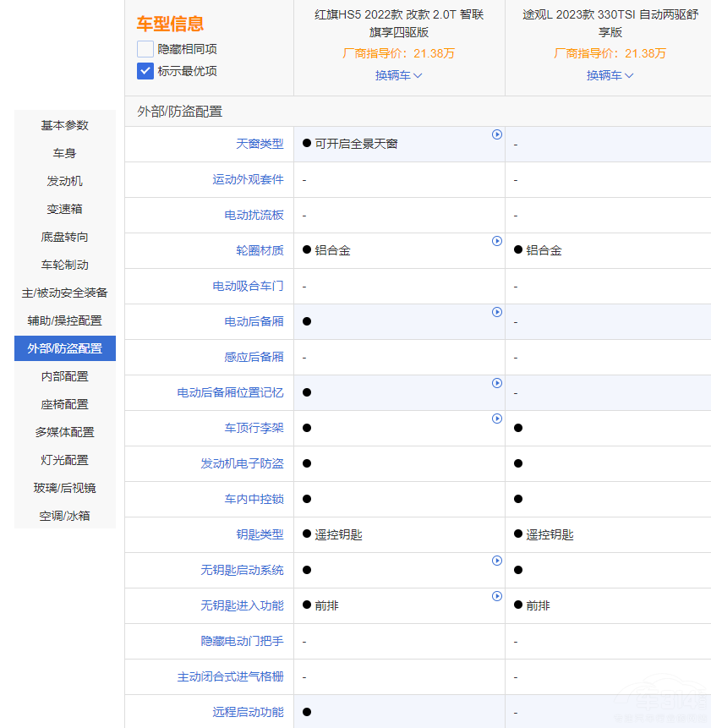Go to 基本参数 in sidebar

coord(65,125)
